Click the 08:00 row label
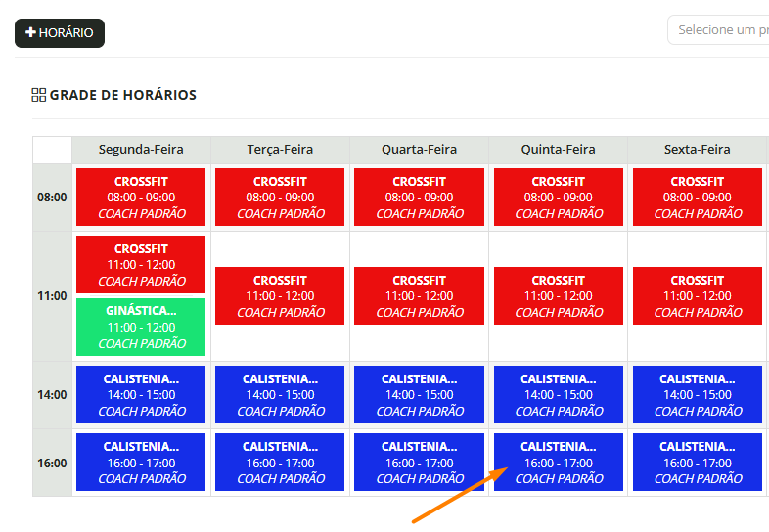The height and width of the screenshot is (532, 769). click(52, 198)
